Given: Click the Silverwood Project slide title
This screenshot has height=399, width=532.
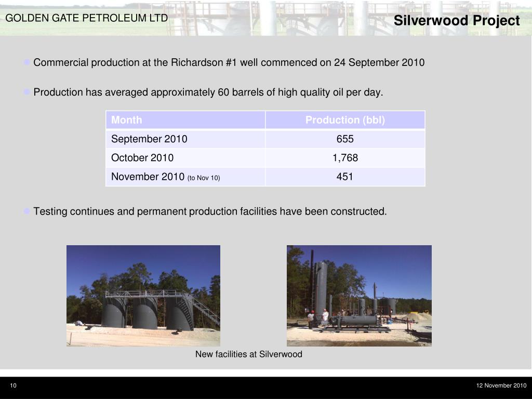Looking at the screenshot, I should [457, 20].
